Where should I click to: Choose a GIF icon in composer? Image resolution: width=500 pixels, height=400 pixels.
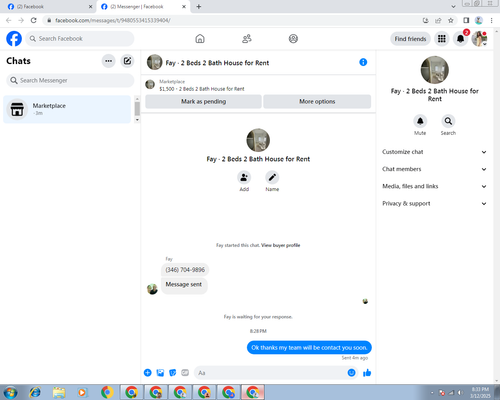[x=185, y=373]
